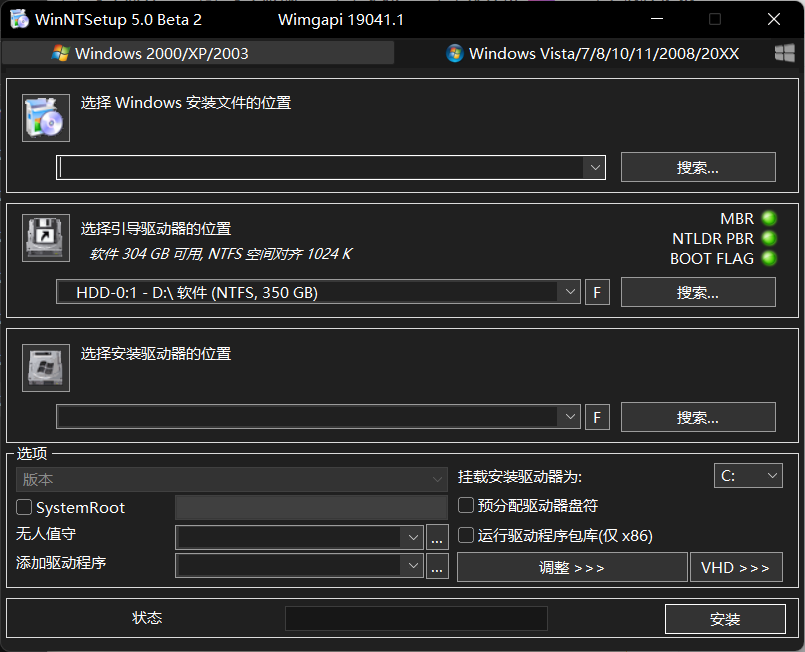Open the HDD-0:1 D:\ boot drive dropdown
This screenshot has width=805, height=652.
point(570,292)
